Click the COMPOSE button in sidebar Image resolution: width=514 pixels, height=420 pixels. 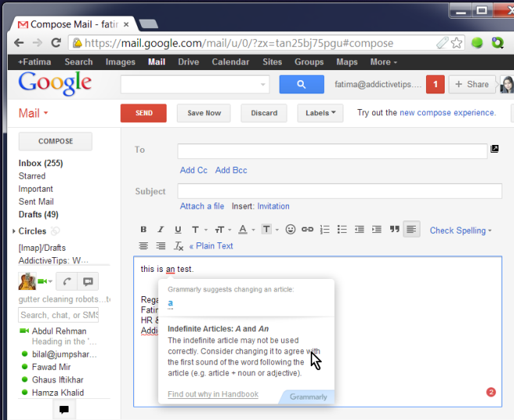click(55, 141)
